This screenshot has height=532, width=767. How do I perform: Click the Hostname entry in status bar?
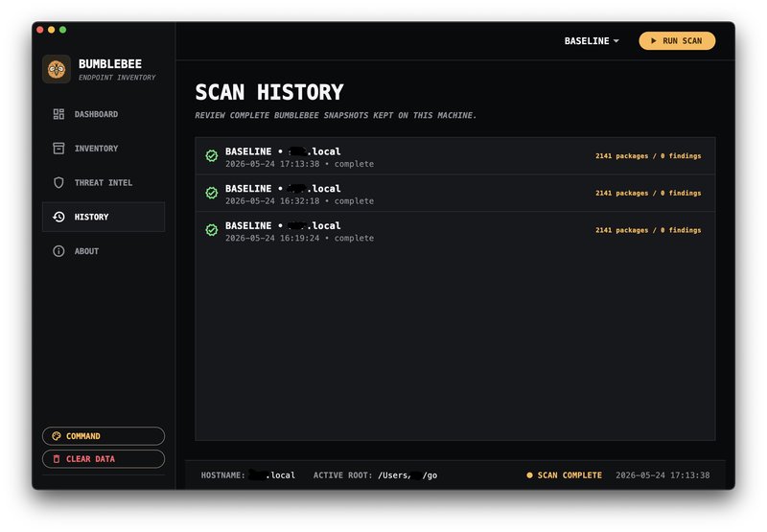point(248,474)
